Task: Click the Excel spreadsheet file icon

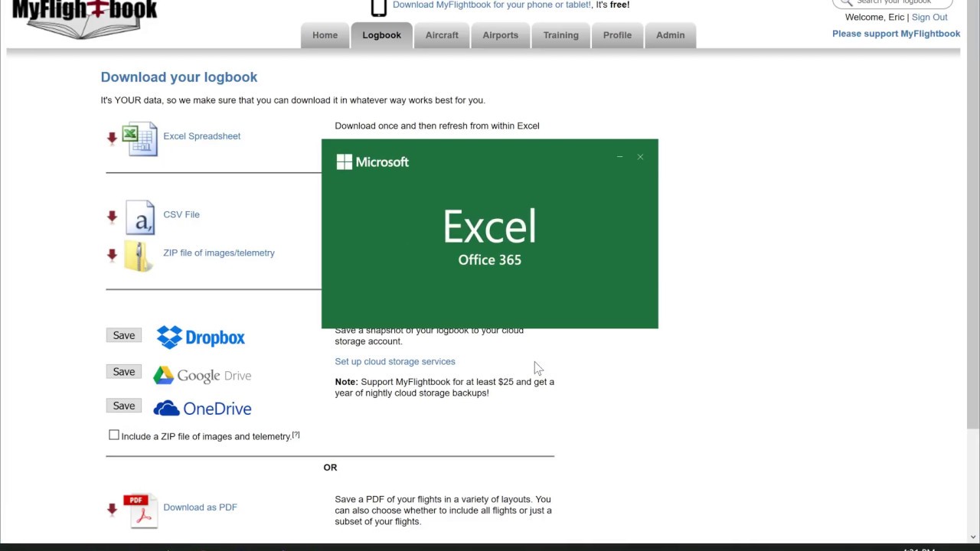Action: [139, 139]
